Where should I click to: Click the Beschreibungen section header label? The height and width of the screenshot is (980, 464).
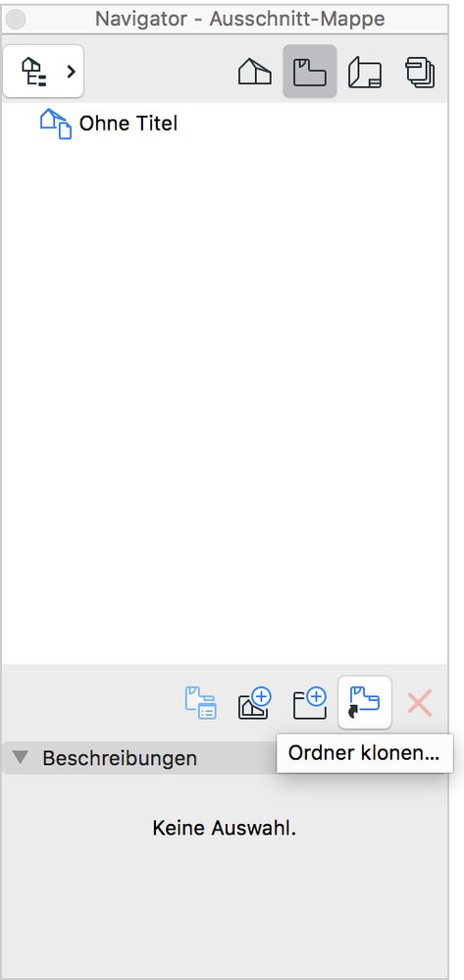[x=120, y=758]
